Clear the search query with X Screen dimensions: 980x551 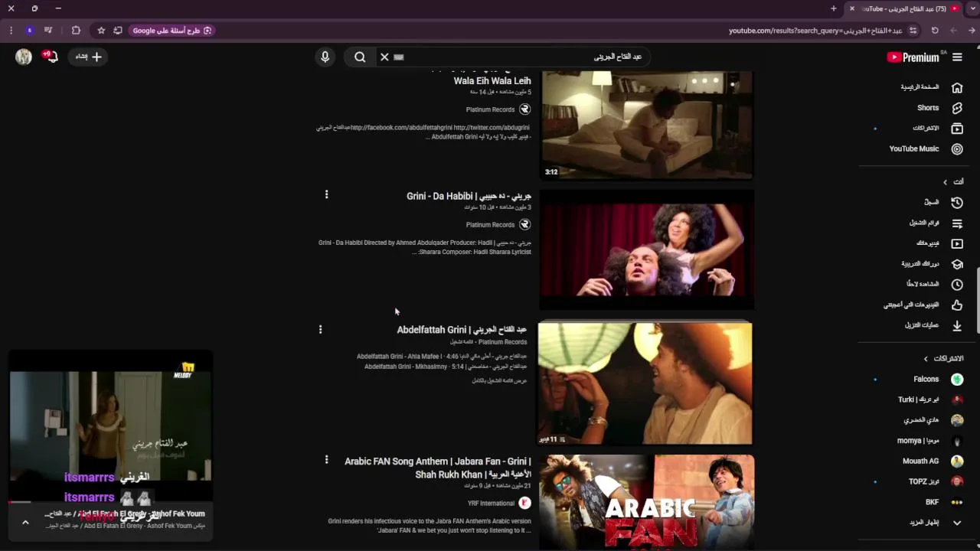tap(384, 57)
